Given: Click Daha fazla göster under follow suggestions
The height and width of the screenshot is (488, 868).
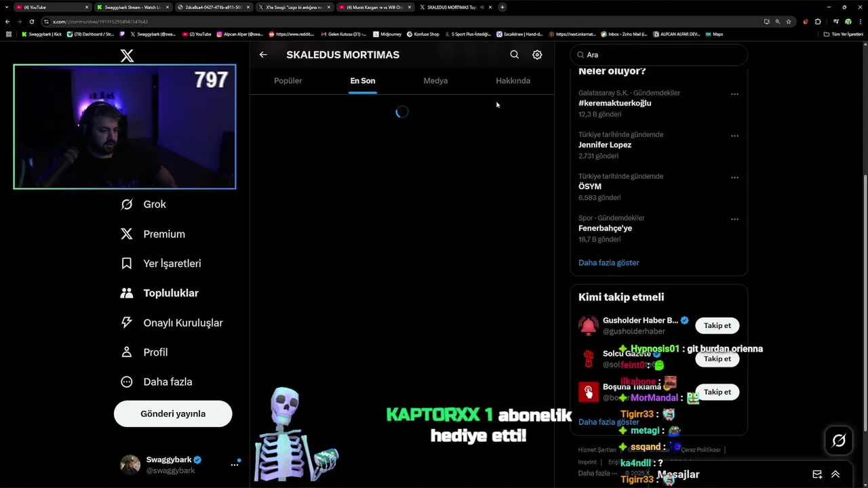Looking at the screenshot, I should pos(608,422).
